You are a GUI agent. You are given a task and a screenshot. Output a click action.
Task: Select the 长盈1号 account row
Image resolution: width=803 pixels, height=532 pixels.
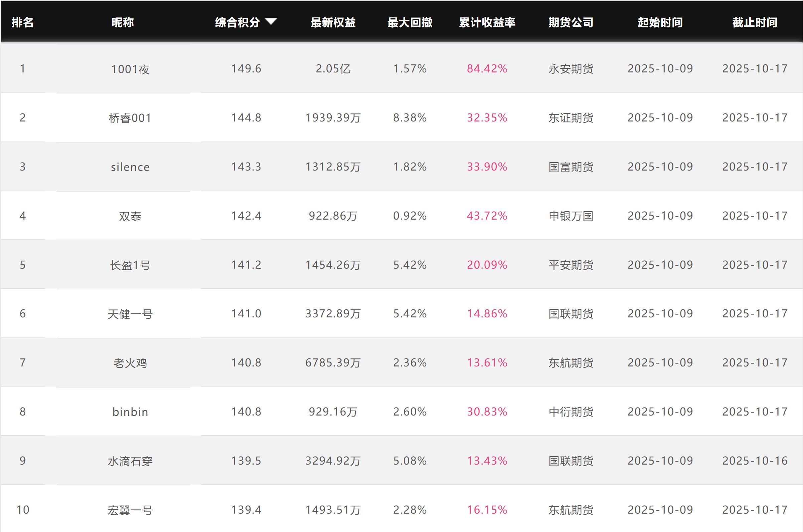(130, 265)
